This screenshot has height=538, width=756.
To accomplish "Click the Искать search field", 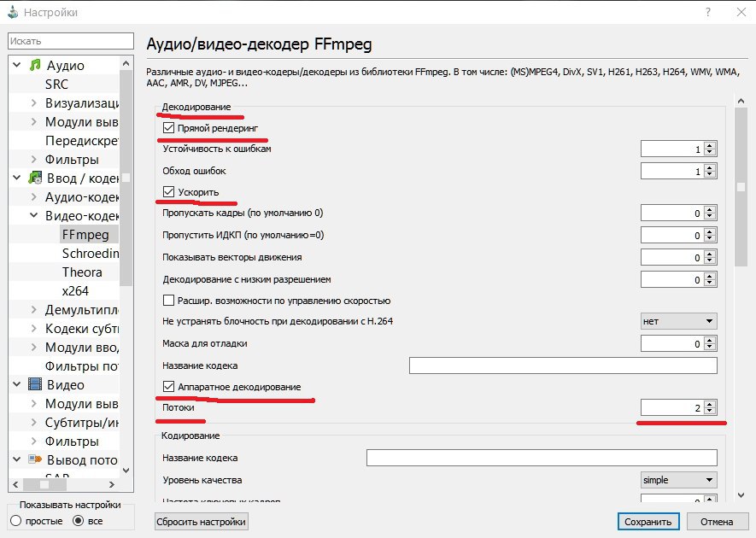I will pos(71,41).
